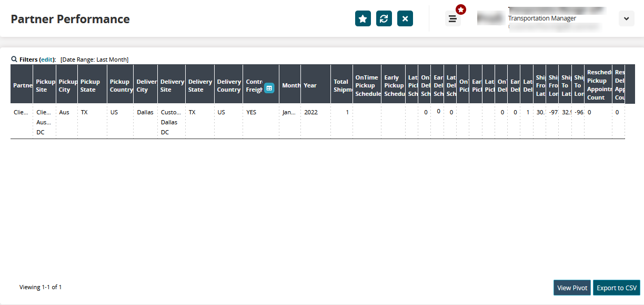Close the Partner Performance tab

click(x=405, y=18)
